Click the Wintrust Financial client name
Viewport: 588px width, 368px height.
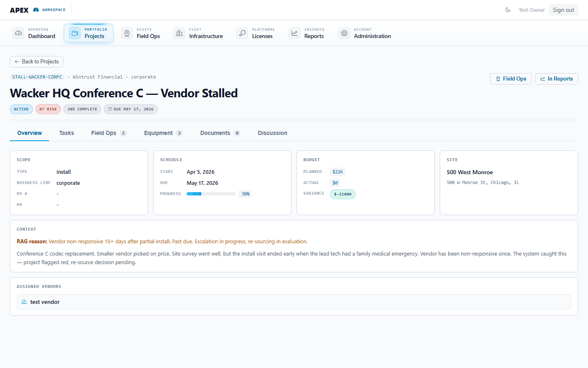[x=98, y=77]
